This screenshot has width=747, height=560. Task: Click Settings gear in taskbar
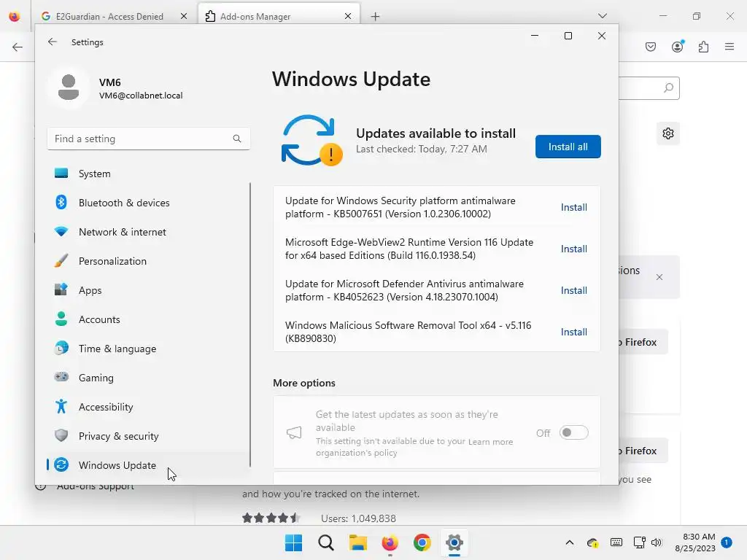click(454, 542)
